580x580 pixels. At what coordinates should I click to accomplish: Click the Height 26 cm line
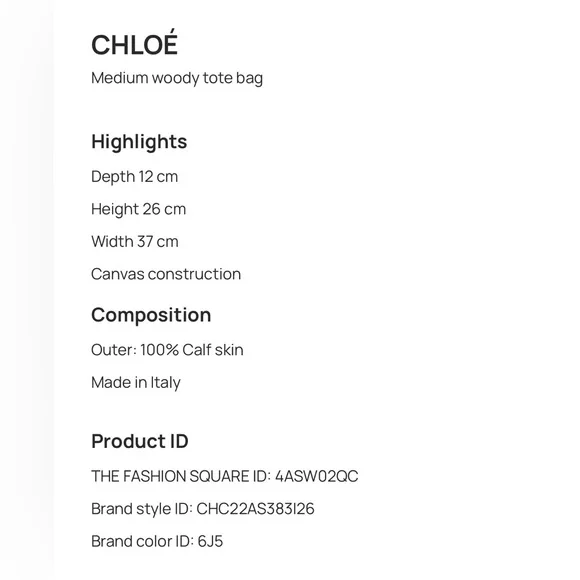click(x=138, y=209)
